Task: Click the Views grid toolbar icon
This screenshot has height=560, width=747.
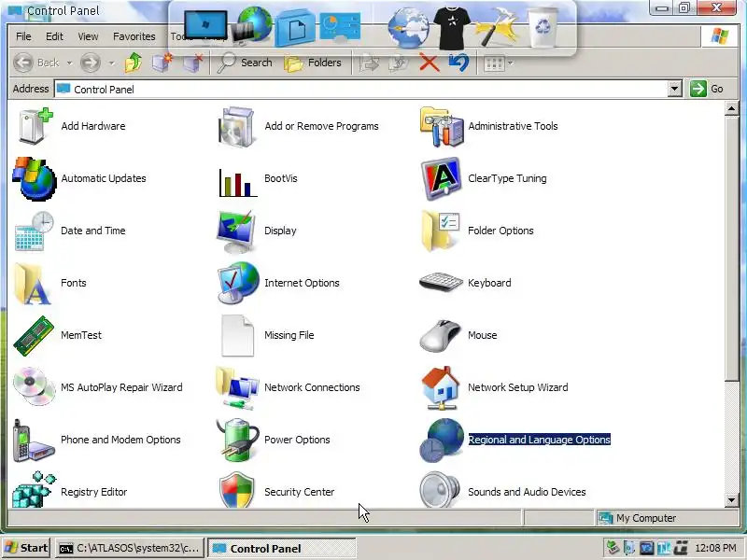Action: (x=494, y=63)
